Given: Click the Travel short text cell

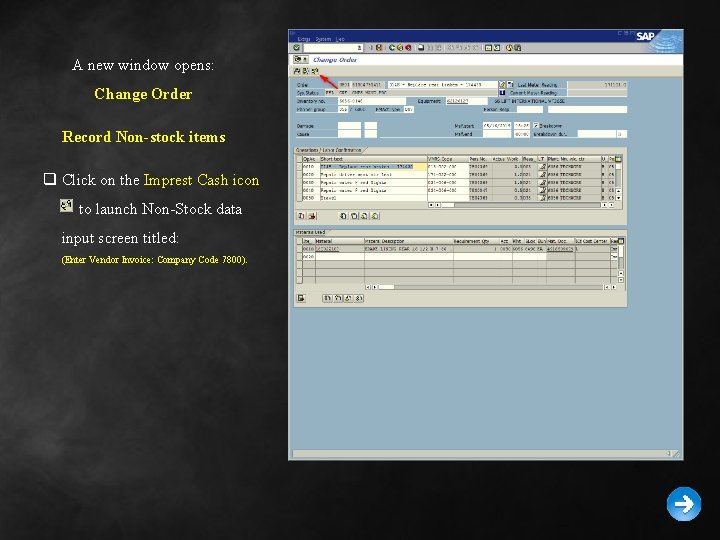Looking at the screenshot, I should tap(374, 198).
